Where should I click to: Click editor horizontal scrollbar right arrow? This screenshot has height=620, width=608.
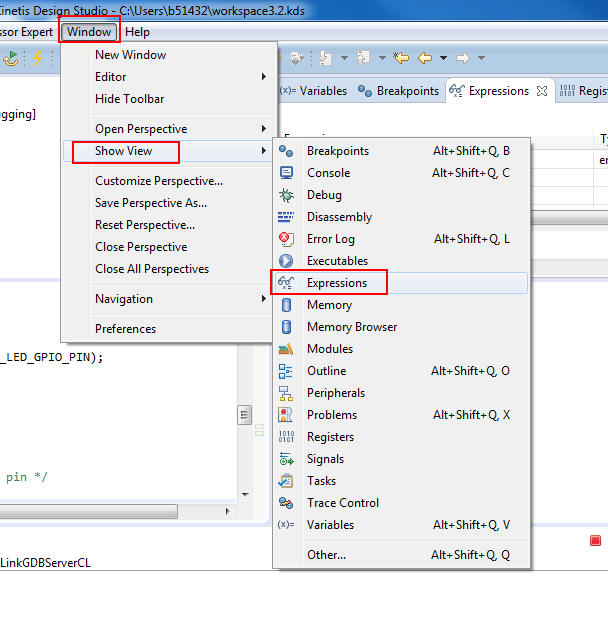click(x=227, y=511)
